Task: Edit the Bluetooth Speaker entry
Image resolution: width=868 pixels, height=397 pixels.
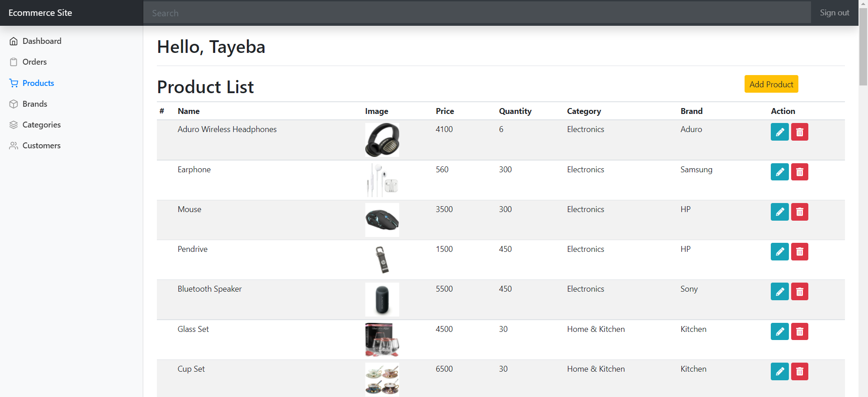Action: 779,291
